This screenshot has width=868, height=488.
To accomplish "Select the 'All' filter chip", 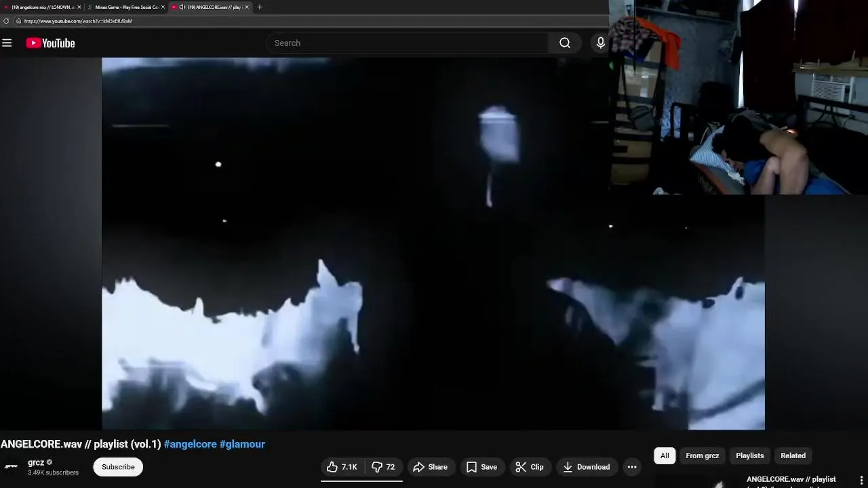I will pos(665,455).
